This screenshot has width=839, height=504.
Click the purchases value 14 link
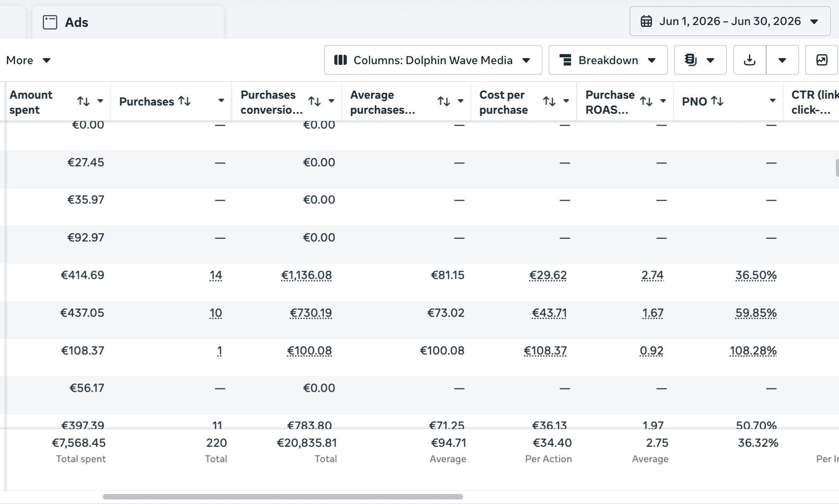coord(216,275)
